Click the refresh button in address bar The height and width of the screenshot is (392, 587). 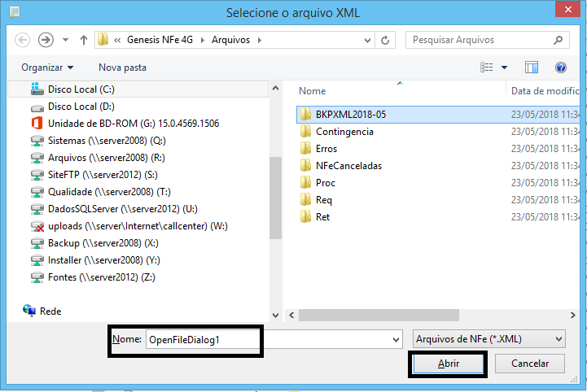pos(385,39)
